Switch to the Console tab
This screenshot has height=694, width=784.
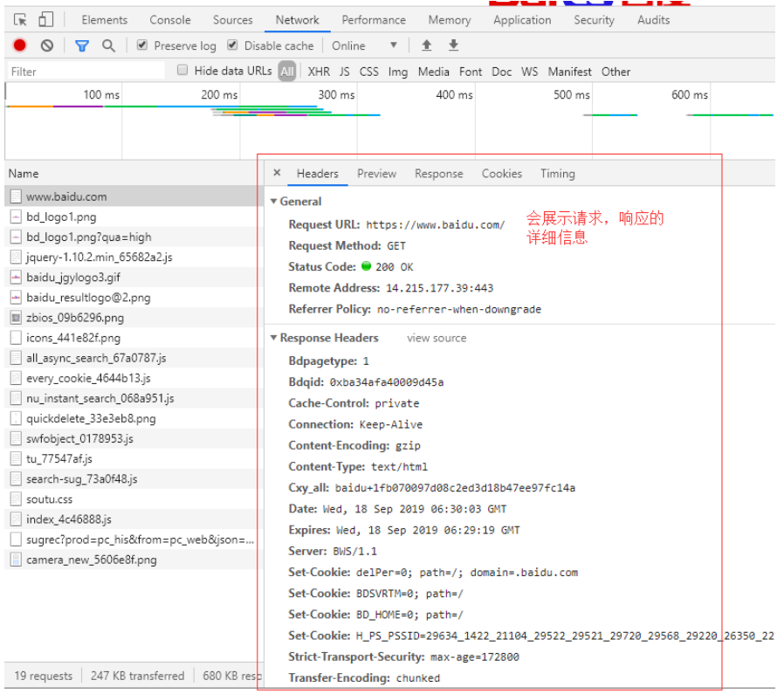point(170,20)
